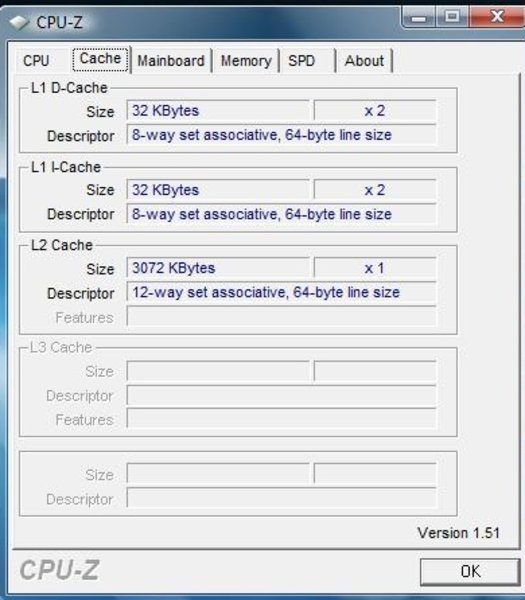Image resolution: width=525 pixels, height=600 pixels.
Task: Click the CPU-Z logo at bottom
Action: pyautogui.click(x=60, y=570)
